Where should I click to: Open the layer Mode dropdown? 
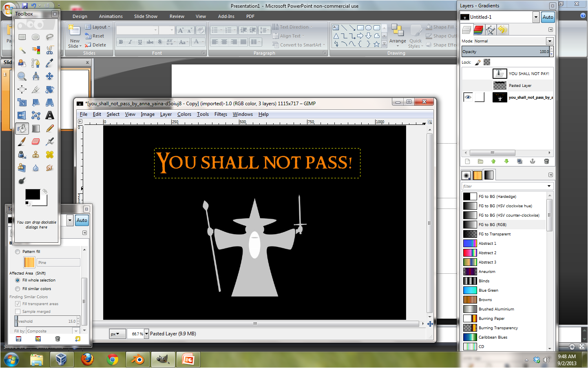click(550, 41)
